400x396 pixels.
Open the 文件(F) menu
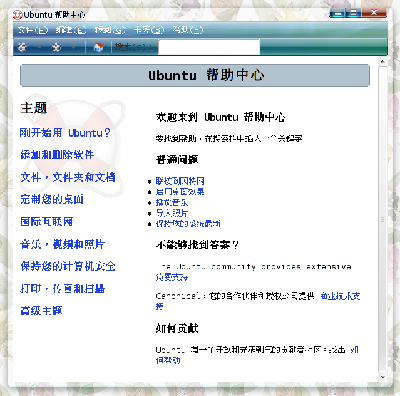click(33, 30)
